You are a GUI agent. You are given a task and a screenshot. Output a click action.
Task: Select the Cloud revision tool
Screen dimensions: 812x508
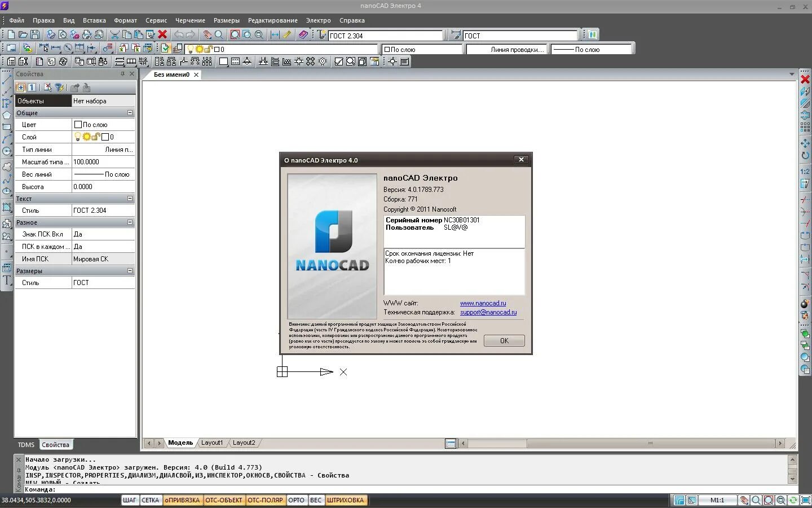7,167
